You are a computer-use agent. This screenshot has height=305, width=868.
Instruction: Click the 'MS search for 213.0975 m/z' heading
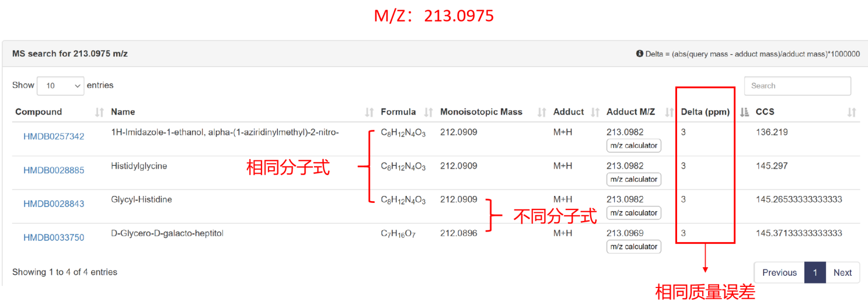point(70,54)
